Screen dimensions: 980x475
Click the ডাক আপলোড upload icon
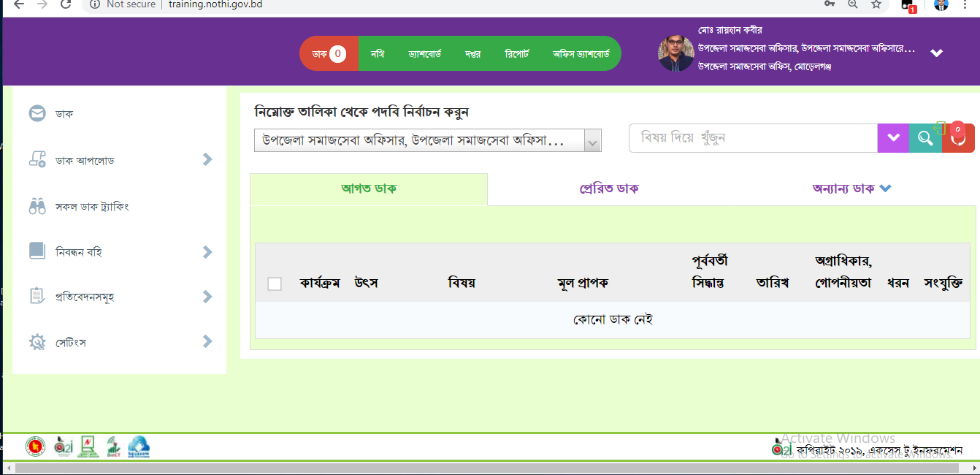click(37, 160)
